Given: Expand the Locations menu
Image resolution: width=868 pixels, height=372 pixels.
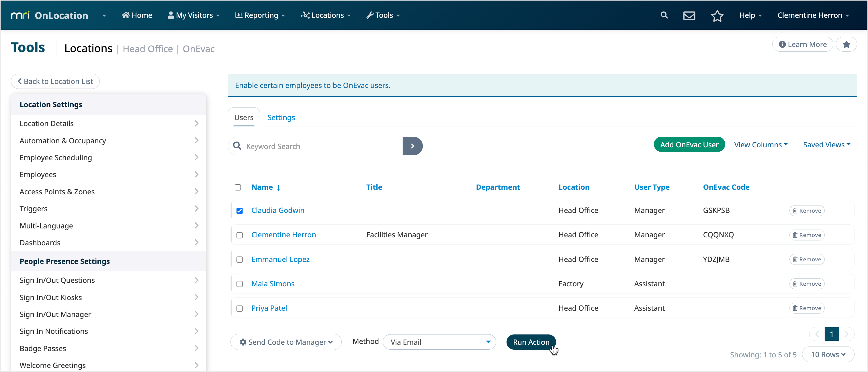Looking at the screenshot, I should tap(326, 15).
